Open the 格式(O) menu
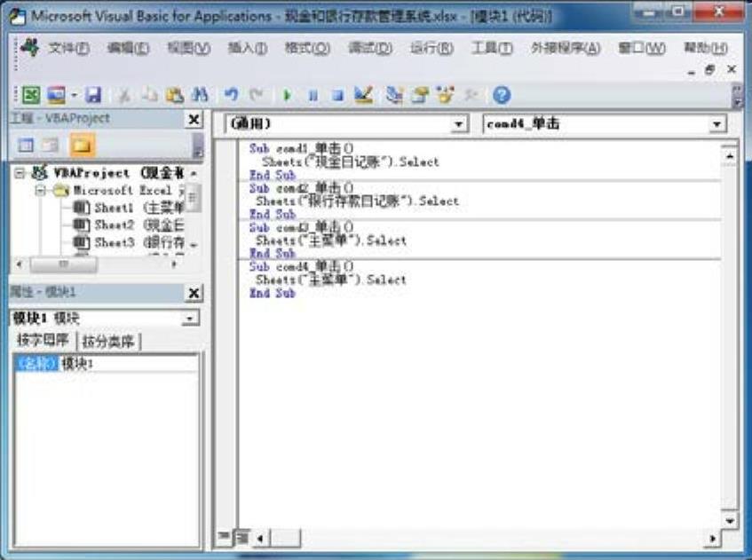The height and width of the screenshot is (560, 752). [307, 48]
